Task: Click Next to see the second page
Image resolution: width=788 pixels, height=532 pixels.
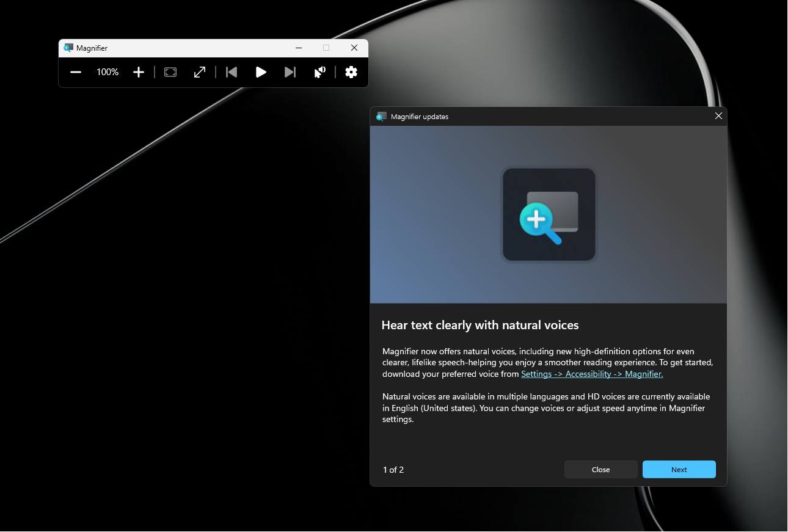Action: pos(679,470)
